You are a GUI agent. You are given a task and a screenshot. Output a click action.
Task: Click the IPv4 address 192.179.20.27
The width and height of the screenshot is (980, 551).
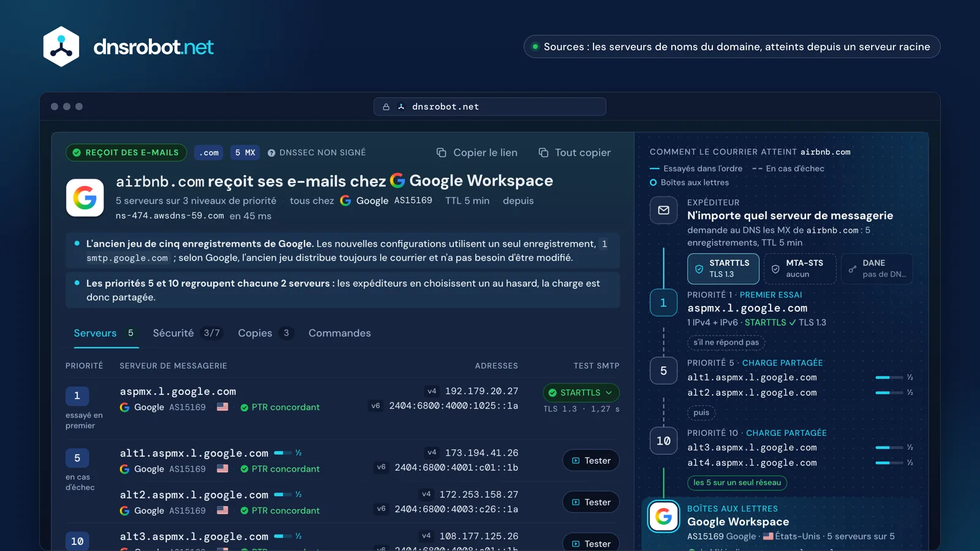[x=481, y=391]
